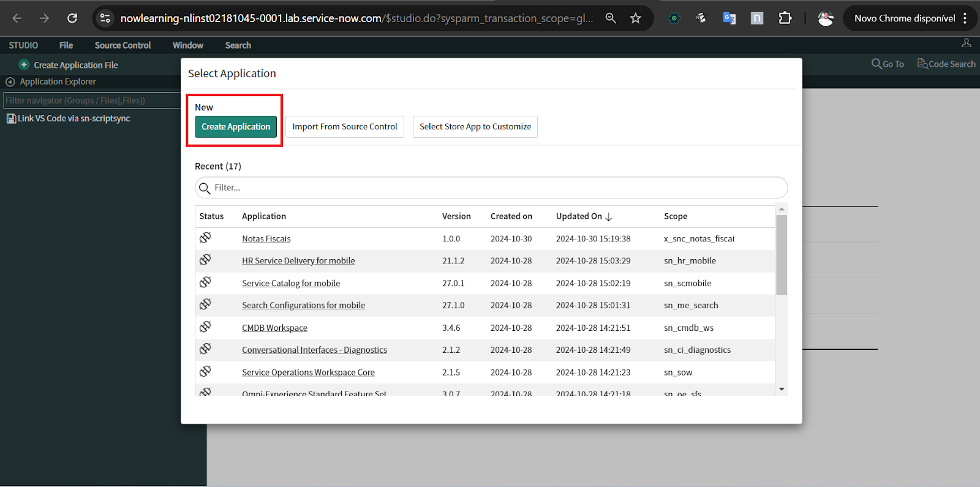Image resolution: width=980 pixels, height=487 pixels.
Task: Click the status icon for Search Configurations row
Action: pyautogui.click(x=205, y=304)
